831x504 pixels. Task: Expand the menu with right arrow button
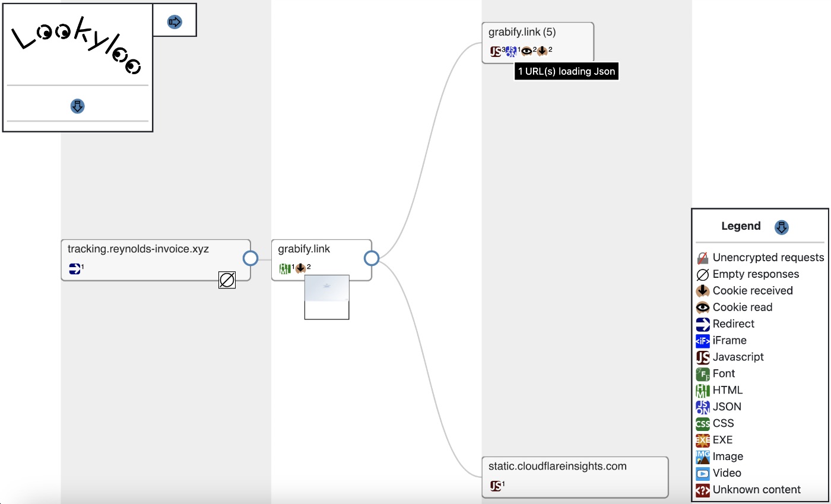click(175, 22)
